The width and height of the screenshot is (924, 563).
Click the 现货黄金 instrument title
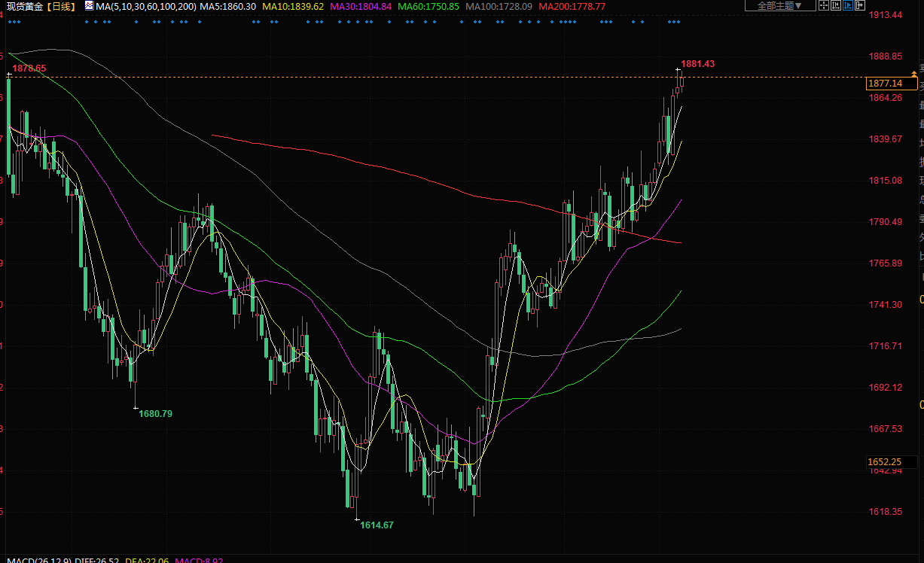coord(23,6)
